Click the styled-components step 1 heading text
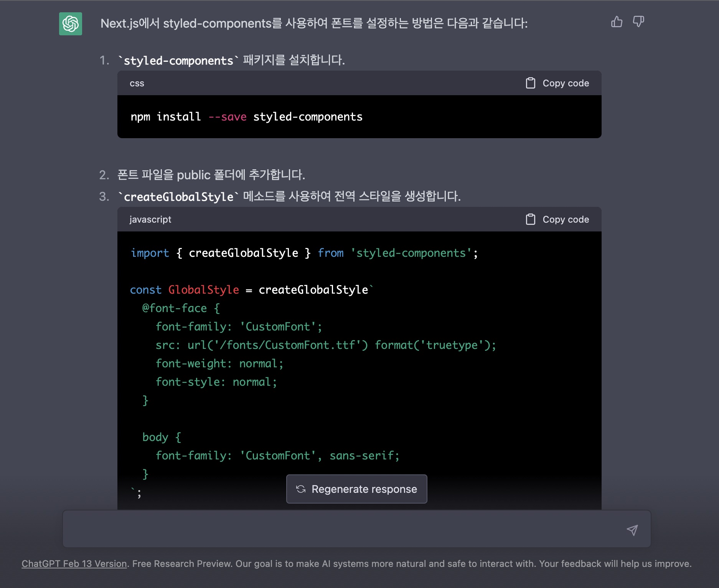 pos(231,60)
